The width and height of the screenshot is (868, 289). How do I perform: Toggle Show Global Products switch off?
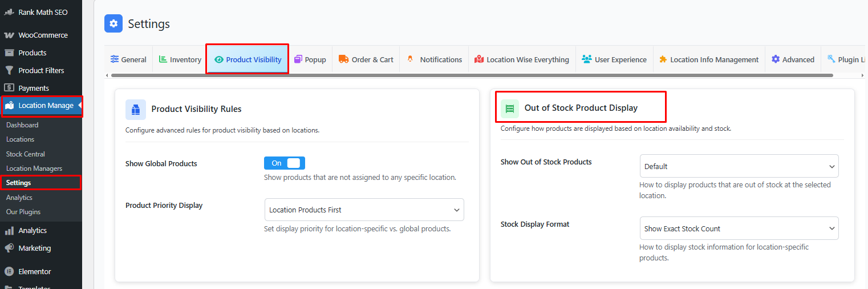point(285,163)
